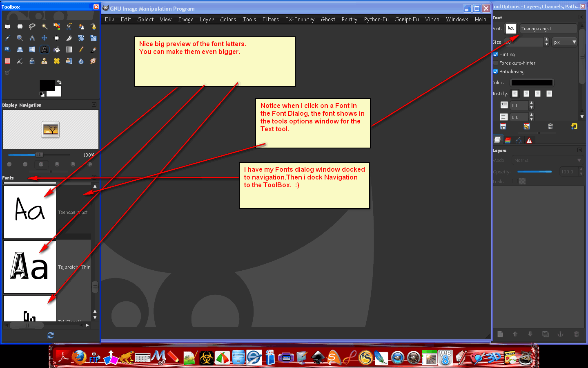The height and width of the screenshot is (368, 588).
Task: Click the text Color swatch
Action: click(532, 83)
